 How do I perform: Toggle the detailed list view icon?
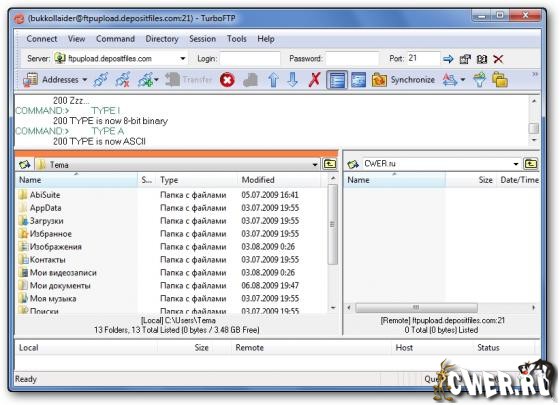tap(337, 80)
